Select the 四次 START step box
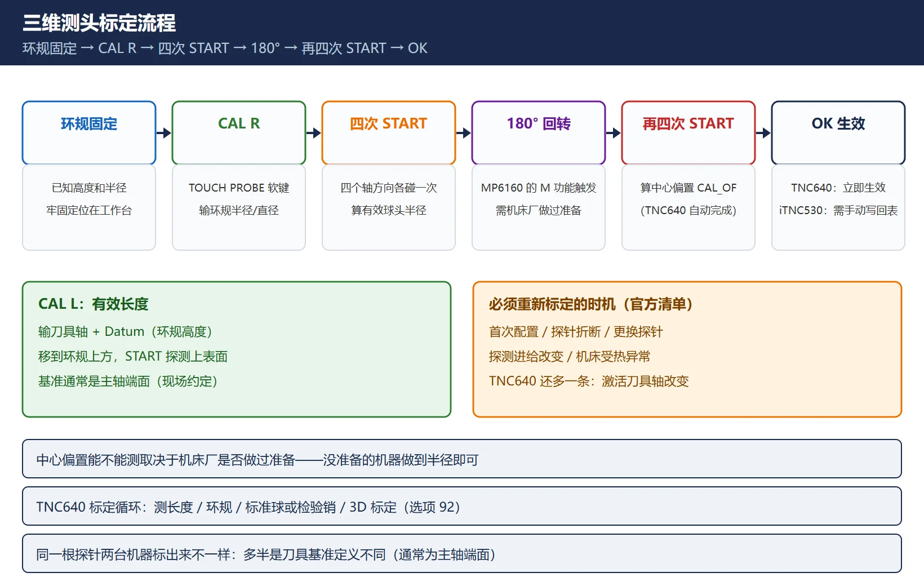The image size is (924, 586). click(389, 133)
